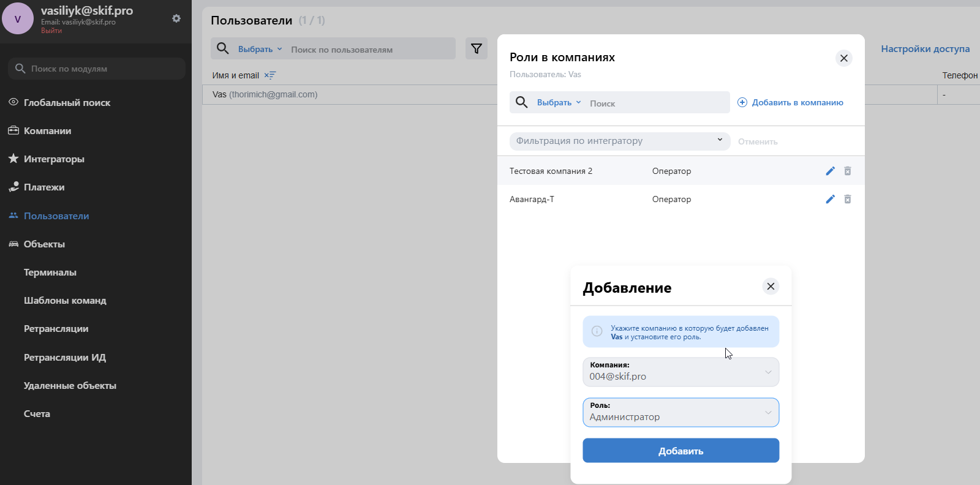Open Компании in the sidebar

coord(47,131)
